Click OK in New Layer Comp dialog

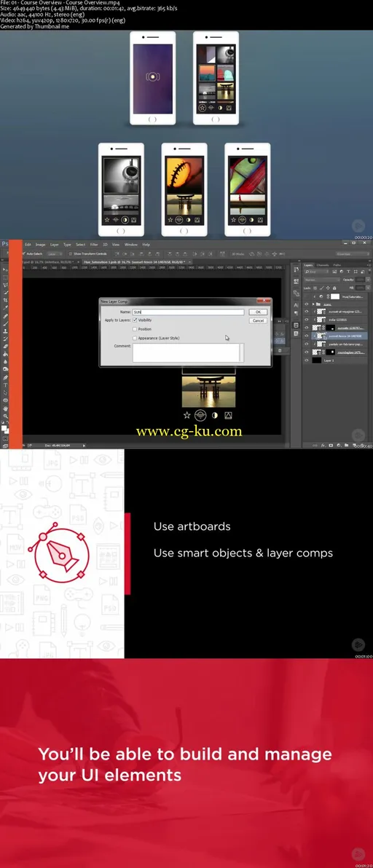pos(258,312)
